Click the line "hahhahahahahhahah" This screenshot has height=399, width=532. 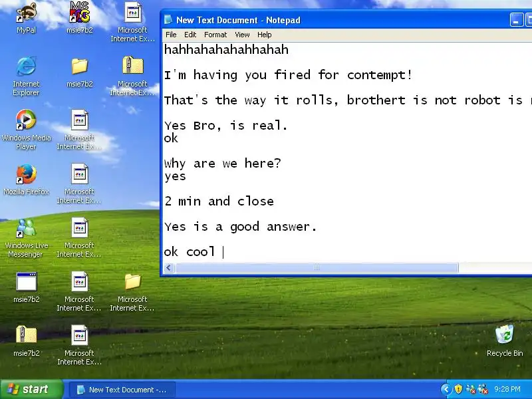pos(226,49)
